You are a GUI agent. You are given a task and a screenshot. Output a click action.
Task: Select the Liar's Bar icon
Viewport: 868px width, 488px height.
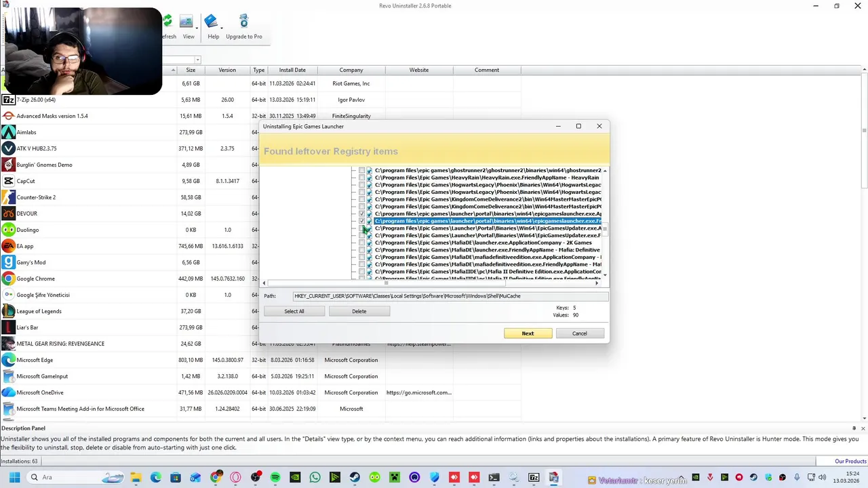tap(8, 327)
